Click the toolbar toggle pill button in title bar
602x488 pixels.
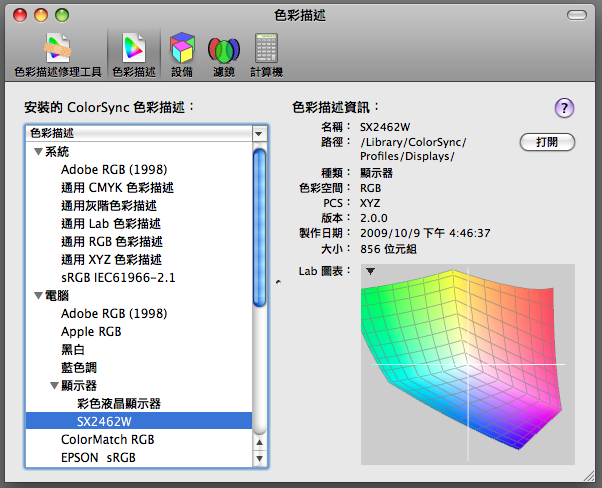coord(577,15)
